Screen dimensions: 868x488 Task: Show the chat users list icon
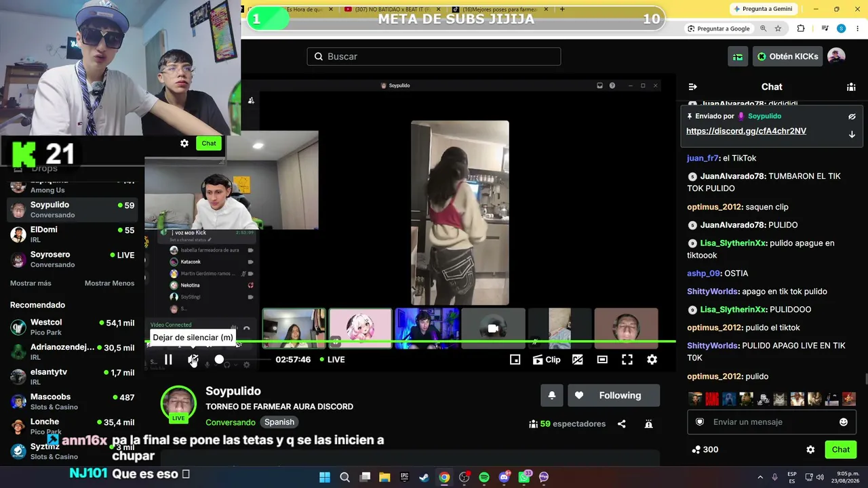851,87
